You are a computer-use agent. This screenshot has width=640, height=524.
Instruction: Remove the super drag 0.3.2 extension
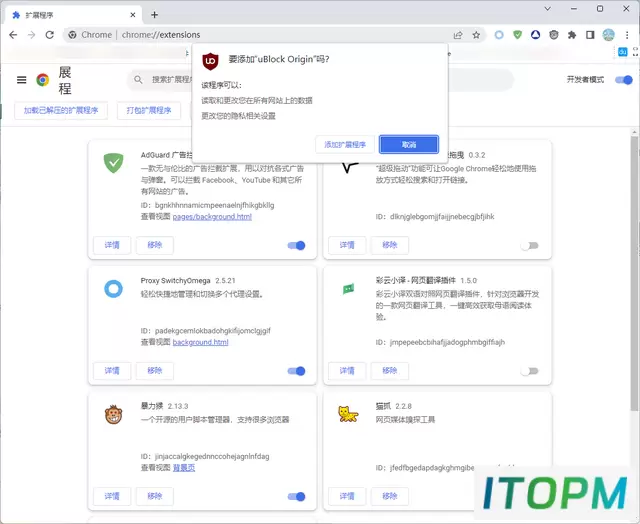[390, 245]
